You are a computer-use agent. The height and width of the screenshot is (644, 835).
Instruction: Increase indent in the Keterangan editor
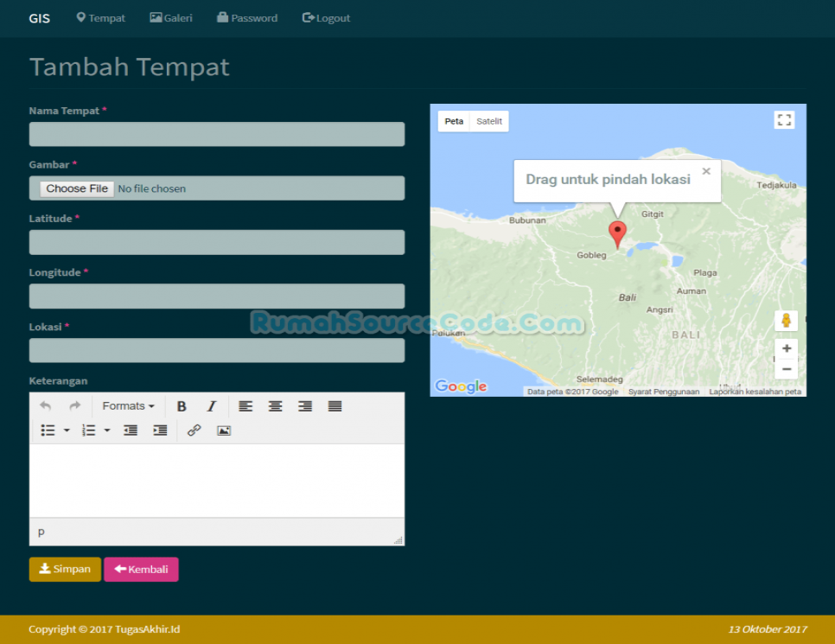(160, 430)
